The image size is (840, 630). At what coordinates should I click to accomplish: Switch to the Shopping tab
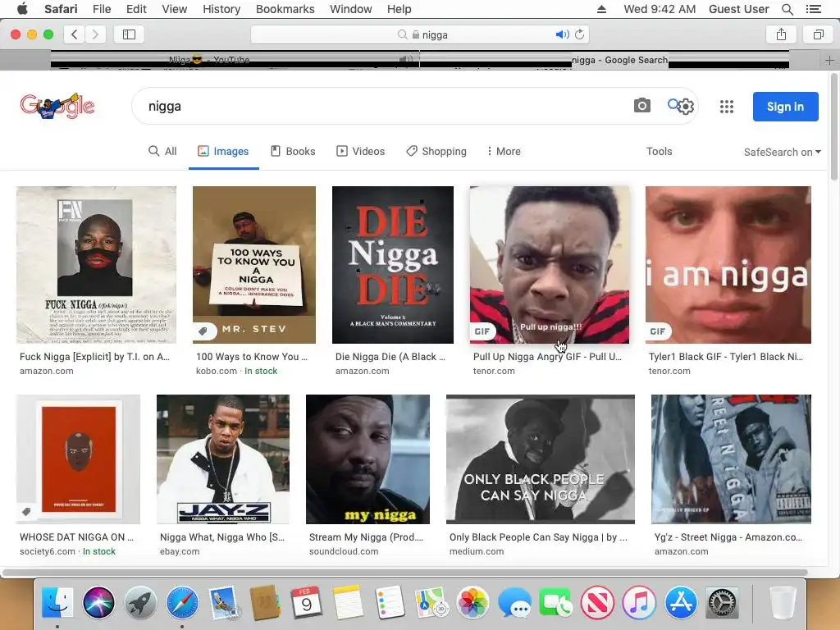(x=436, y=152)
